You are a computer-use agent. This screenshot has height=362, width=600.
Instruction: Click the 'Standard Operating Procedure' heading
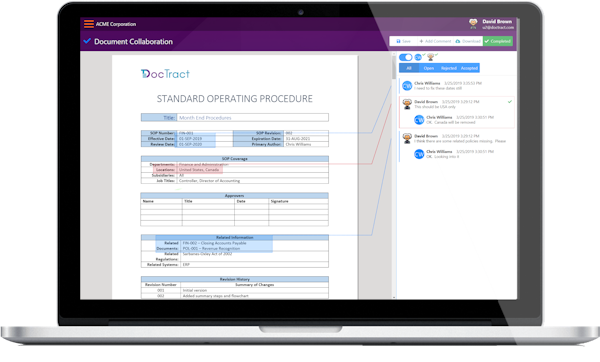[x=235, y=99]
